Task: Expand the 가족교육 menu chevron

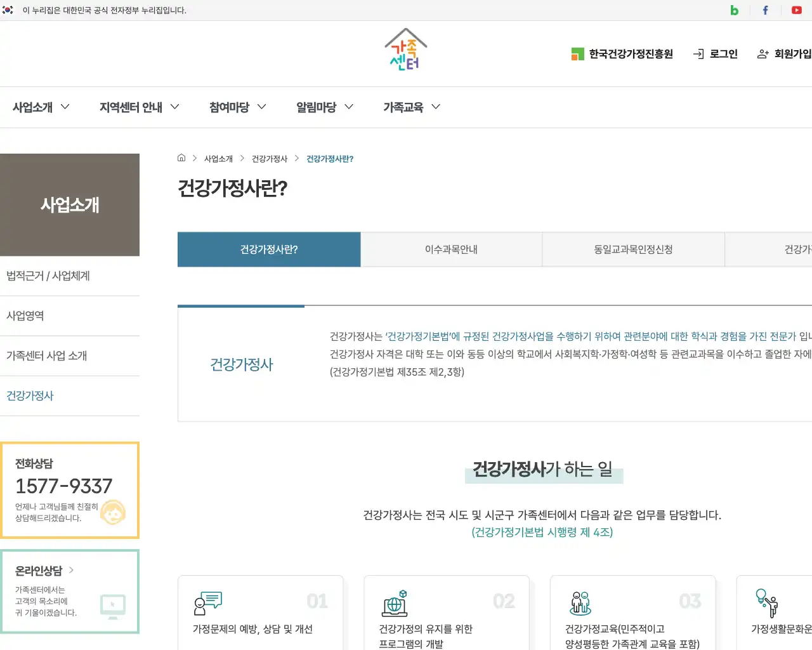Action: pyautogui.click(x=435, y=107)
